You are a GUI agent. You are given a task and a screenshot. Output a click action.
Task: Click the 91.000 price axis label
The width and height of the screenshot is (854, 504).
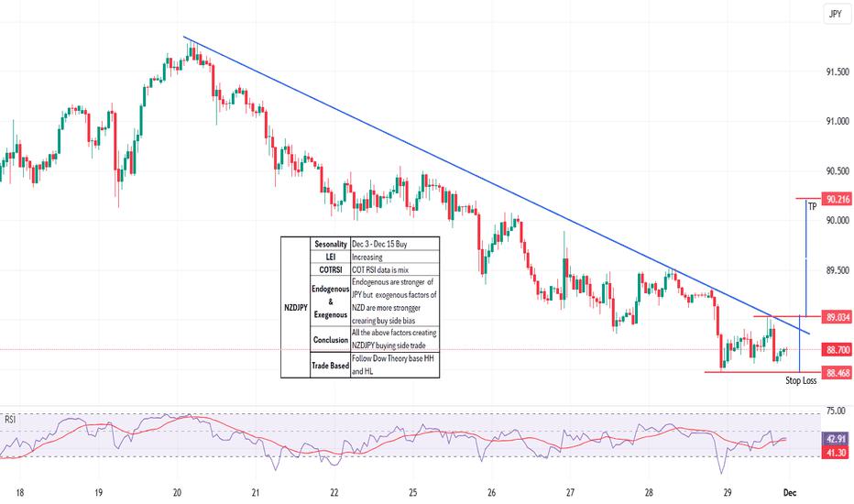click(838, 122)
